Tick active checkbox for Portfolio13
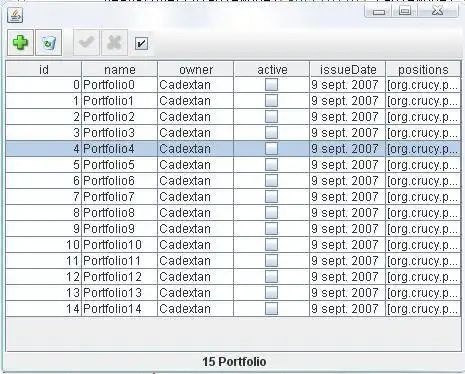 pos(271,293)
